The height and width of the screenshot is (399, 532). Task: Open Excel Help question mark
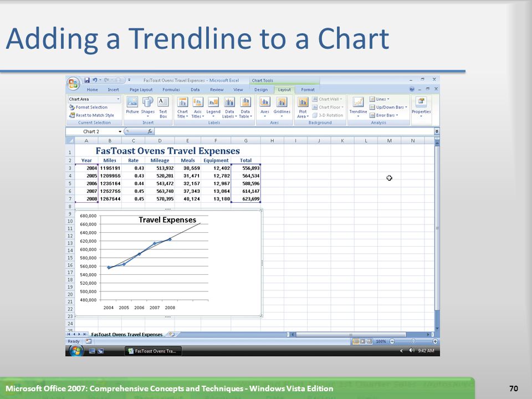[412, 89]
